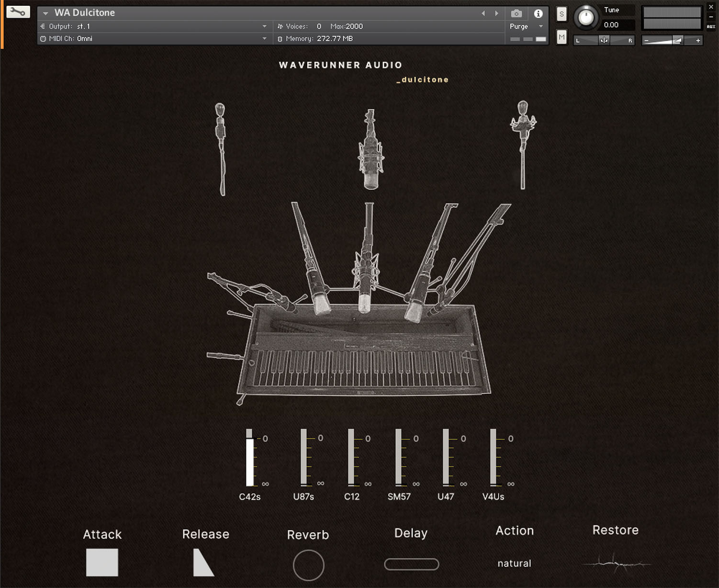Adjust the C42s mic level fader
The height and width of the screenshot is (588, 719).
point(249,458)
